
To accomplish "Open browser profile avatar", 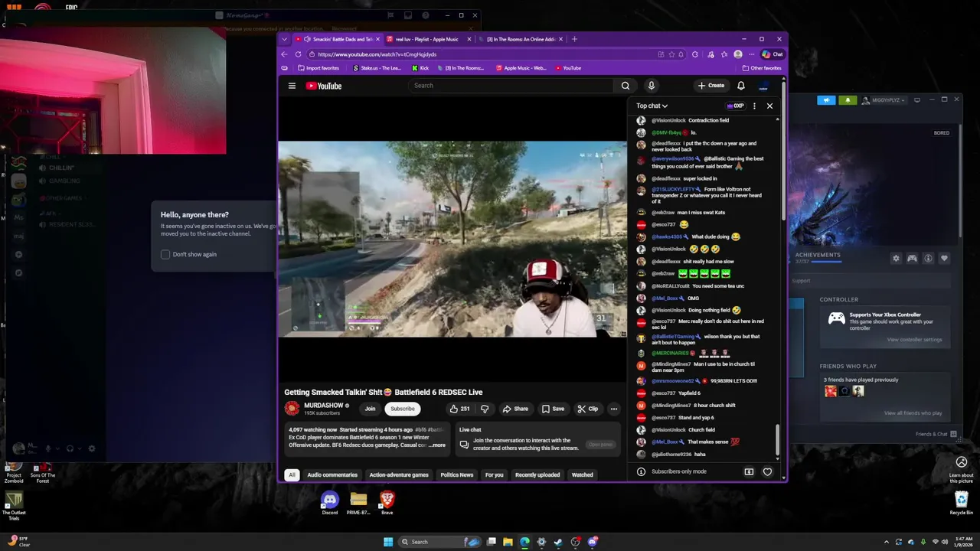I will 737,54.
